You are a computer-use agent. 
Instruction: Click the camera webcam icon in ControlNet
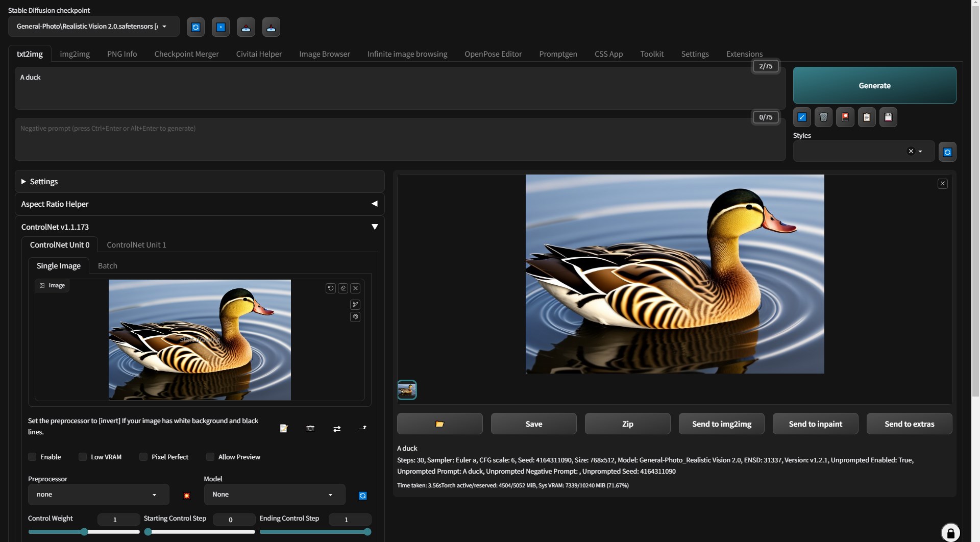pos(310,428)
